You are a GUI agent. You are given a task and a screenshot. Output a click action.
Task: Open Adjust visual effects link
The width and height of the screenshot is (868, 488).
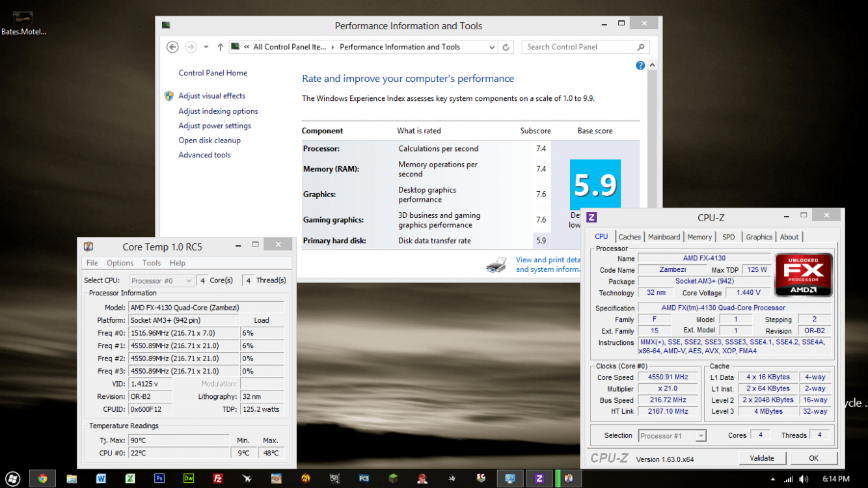(211, 96)
